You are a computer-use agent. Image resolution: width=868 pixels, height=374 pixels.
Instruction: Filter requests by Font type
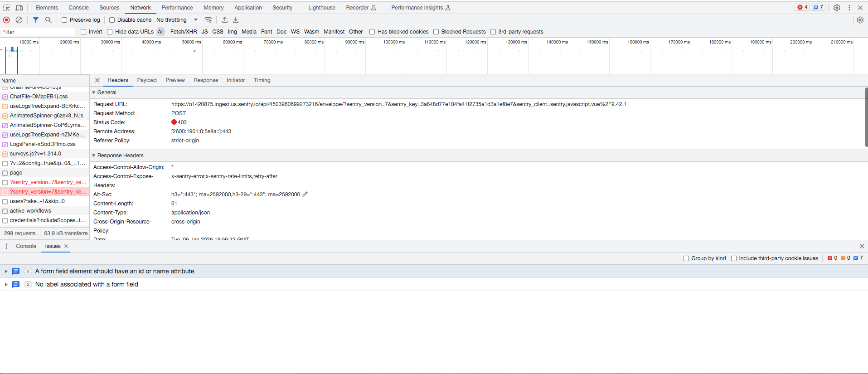click(267, 32)
